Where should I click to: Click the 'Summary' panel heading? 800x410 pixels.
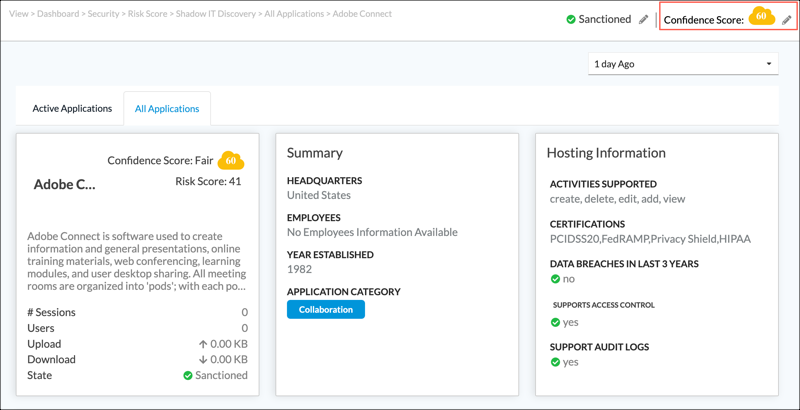pos(315,153)
